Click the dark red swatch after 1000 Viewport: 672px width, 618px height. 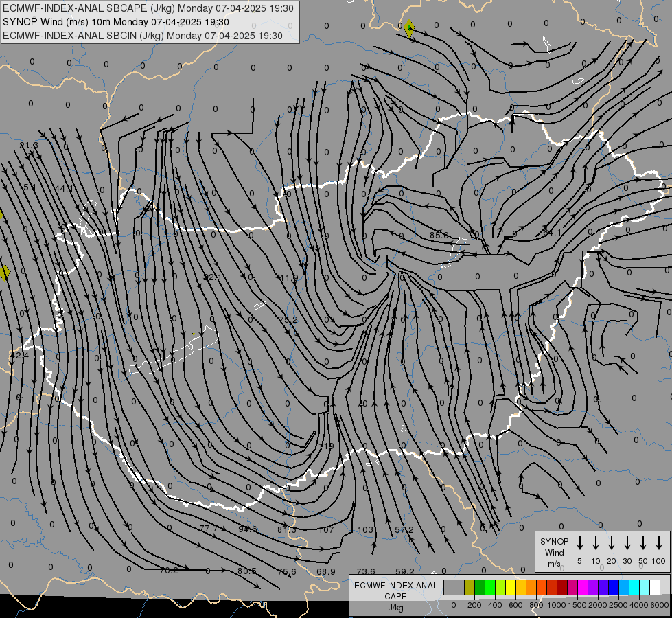tap(562, 588)
